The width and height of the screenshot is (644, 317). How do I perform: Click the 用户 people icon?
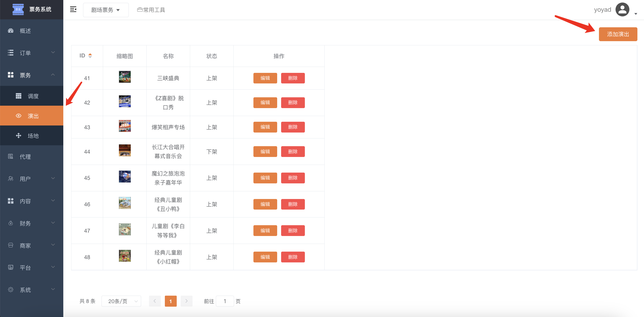[x=11, y=179]
